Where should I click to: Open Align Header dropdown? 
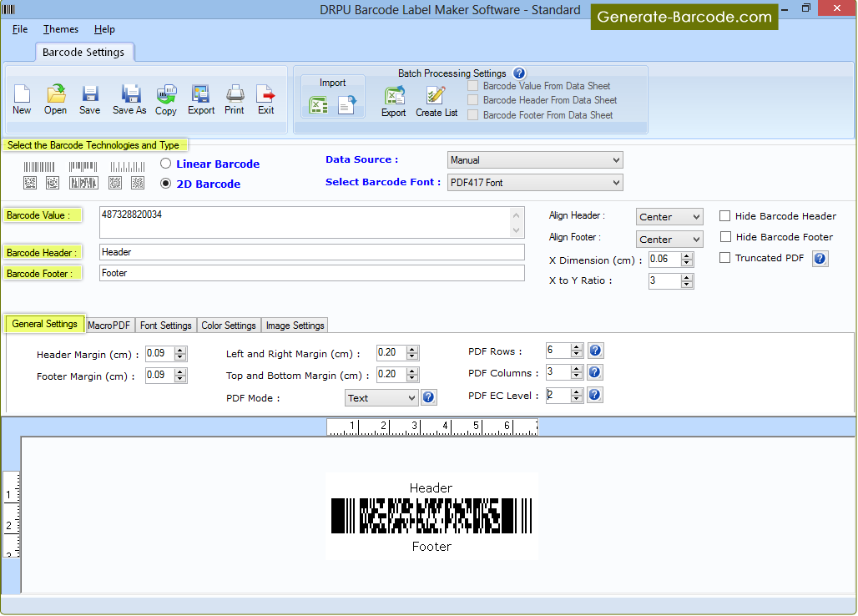pyautogui.click(x=669, y=217)
